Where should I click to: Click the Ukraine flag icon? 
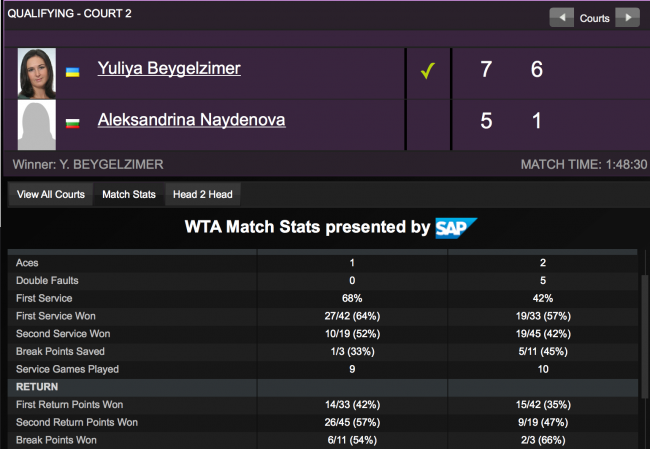(72, 72)
